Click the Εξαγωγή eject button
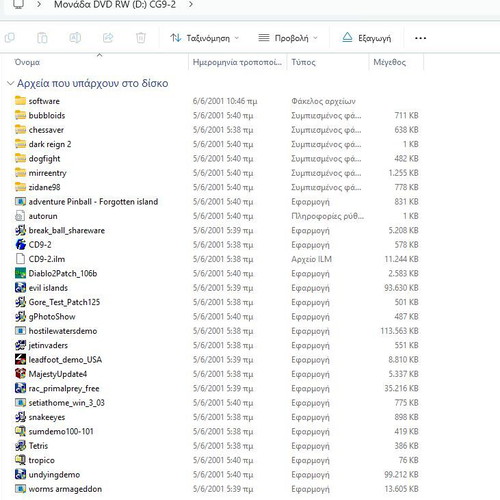Viewport: 500px width, 500px height. tap(367, 38)
